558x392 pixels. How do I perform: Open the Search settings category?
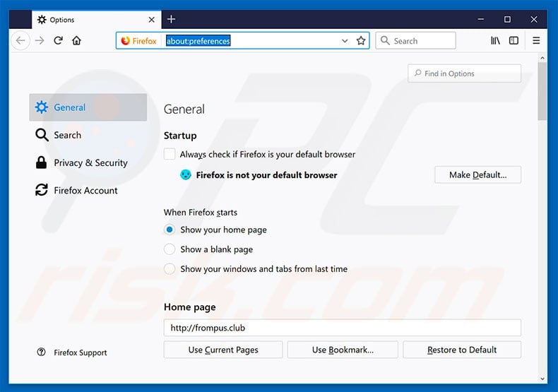88,135
